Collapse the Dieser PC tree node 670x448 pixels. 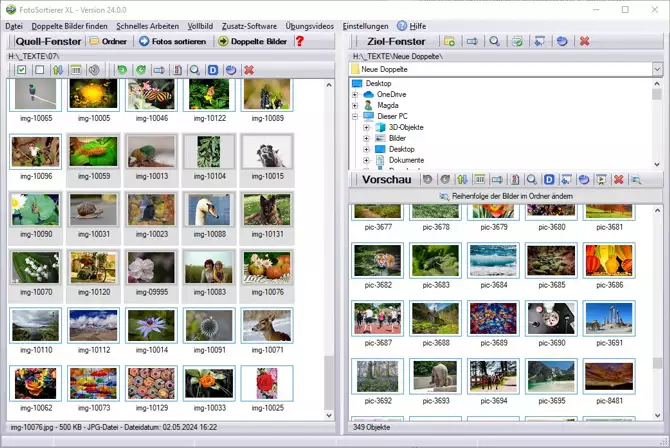355,116
